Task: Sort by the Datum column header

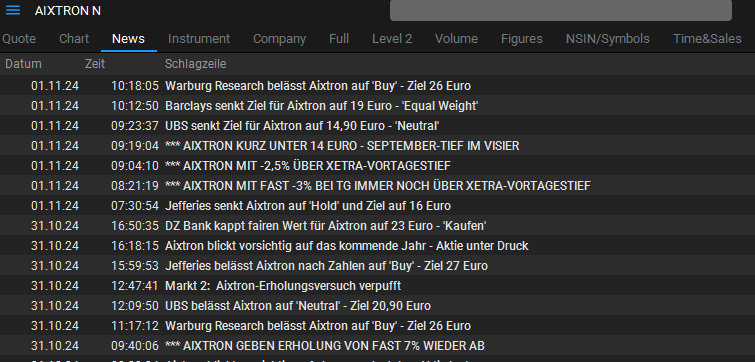Action: coord(23,64)
